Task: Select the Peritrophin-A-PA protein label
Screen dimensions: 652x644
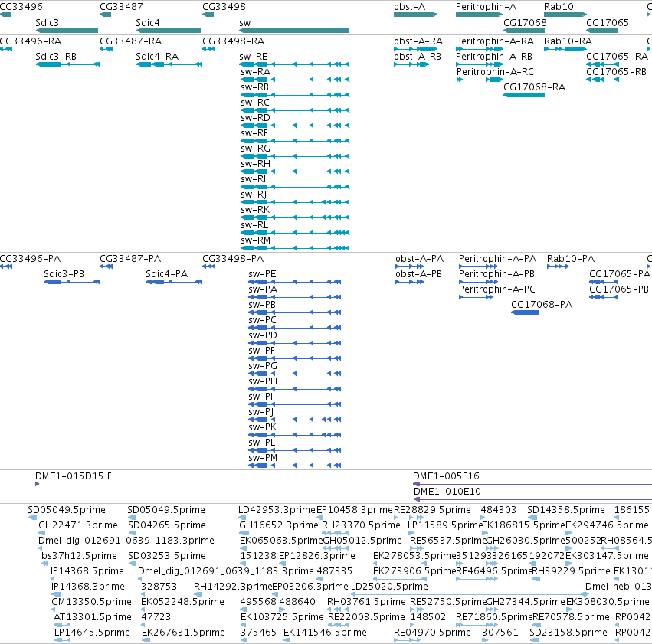Action: (x=497, y=259)
